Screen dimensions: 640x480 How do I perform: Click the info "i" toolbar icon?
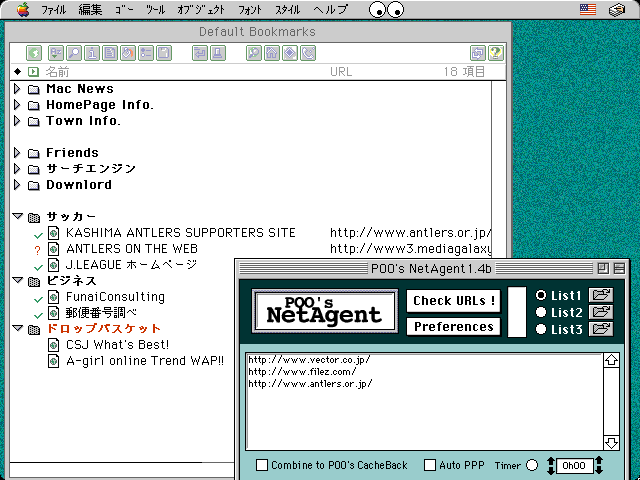92,53
